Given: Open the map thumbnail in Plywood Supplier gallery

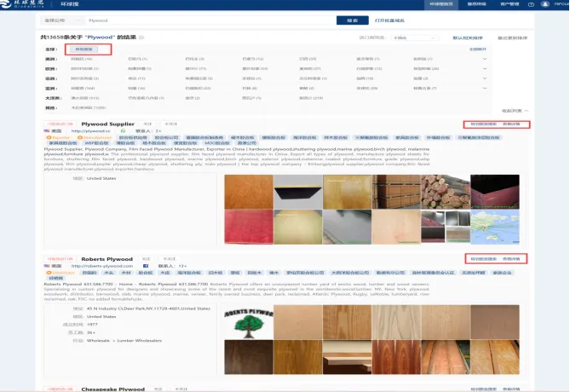Looking at the screenshot, I should coord(495,227).
